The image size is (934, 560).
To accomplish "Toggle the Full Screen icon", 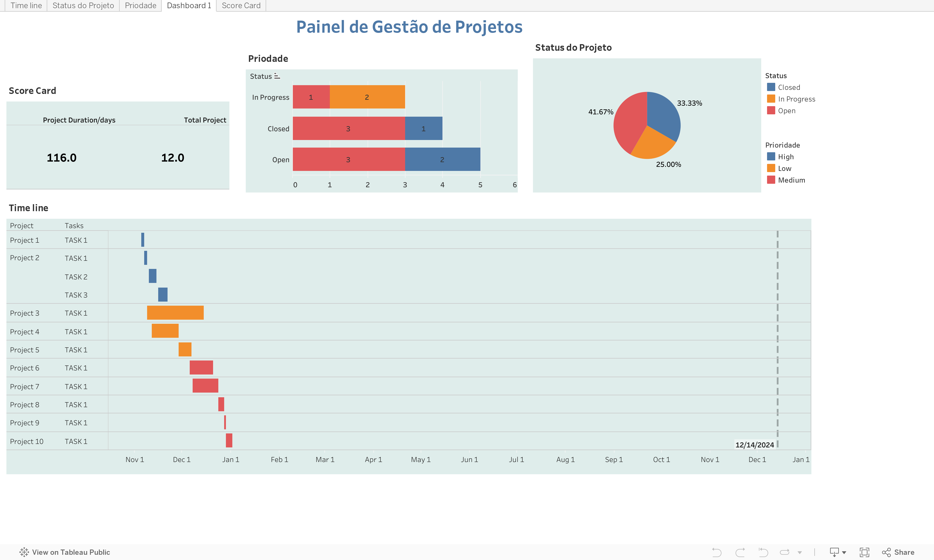I will point(864,552).
